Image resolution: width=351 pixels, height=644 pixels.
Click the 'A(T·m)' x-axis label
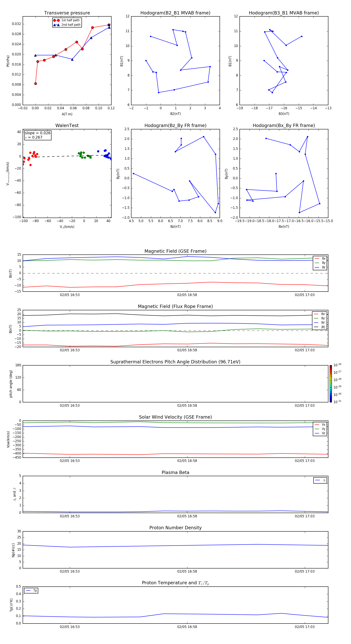pyautogui.click(x=67, y=114)
